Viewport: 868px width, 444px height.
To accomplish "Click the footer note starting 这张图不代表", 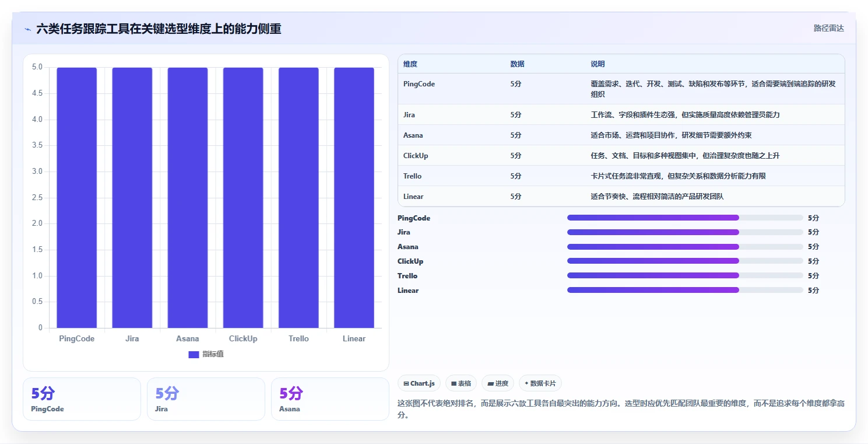I will (621, 410).
